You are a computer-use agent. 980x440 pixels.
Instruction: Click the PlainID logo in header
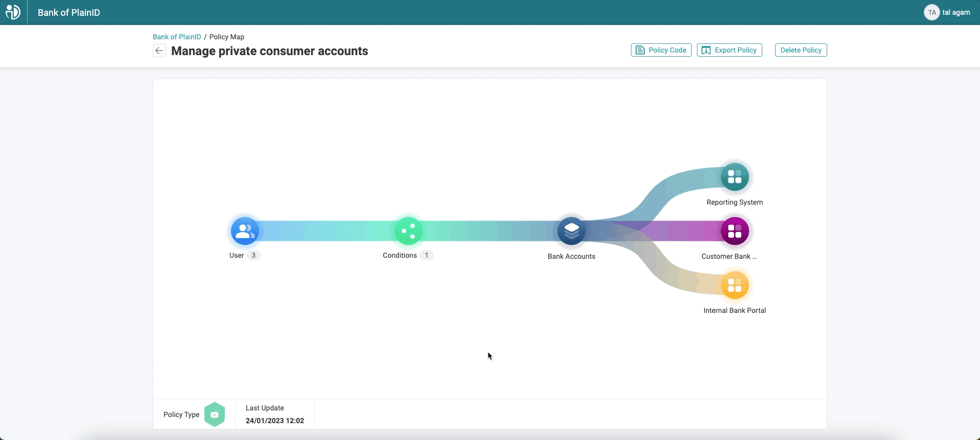tap(13, 12)
